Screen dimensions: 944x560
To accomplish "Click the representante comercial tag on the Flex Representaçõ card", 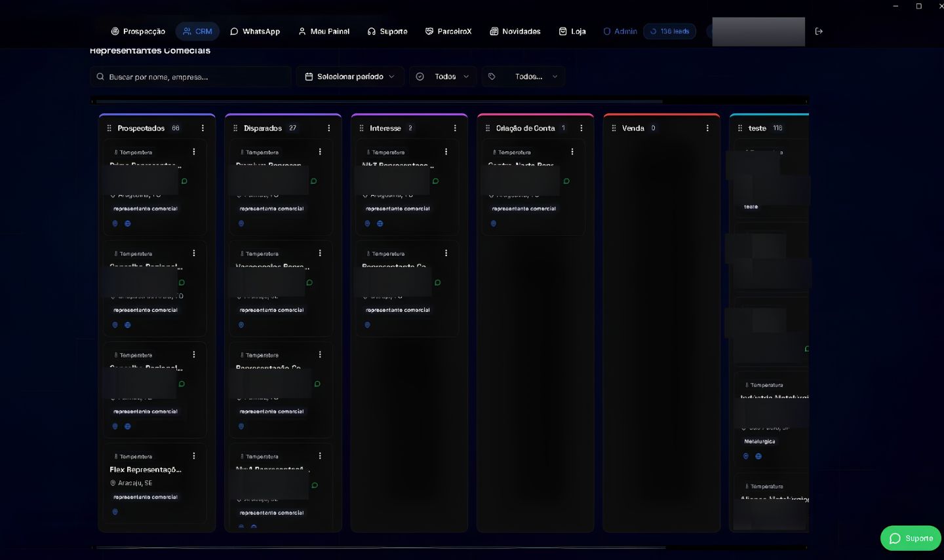I will coord(146,497).
